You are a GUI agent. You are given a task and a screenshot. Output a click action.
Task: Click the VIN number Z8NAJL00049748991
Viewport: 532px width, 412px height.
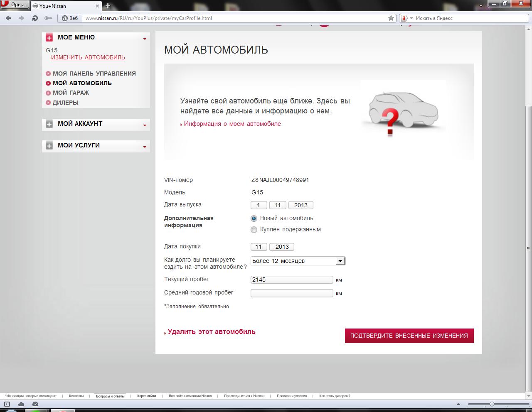(280, 180)
